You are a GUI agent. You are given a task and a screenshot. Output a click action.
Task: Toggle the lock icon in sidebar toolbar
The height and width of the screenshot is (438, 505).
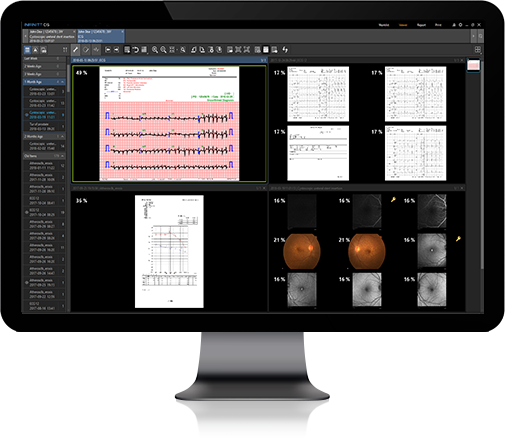pos(43,50)
